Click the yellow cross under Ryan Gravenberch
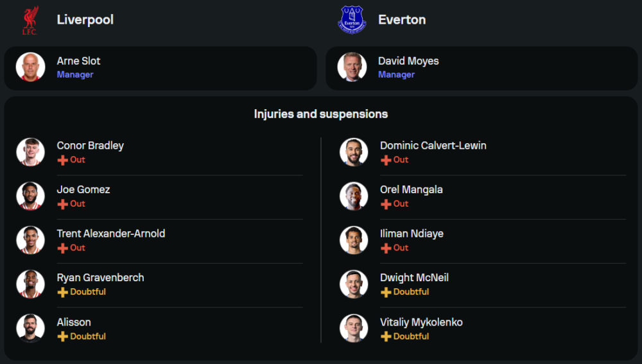642x364 pixels. 62,292
